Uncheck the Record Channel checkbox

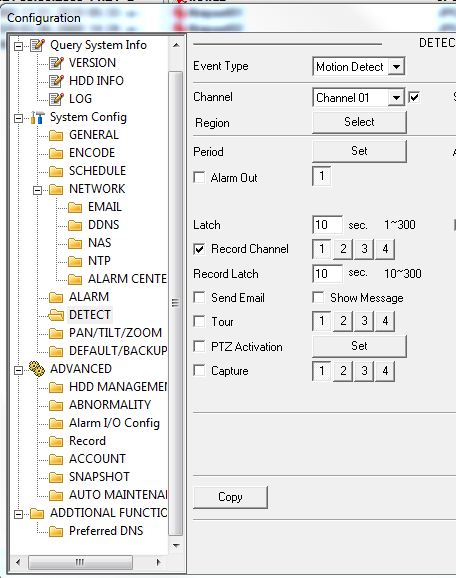point(199,249)
